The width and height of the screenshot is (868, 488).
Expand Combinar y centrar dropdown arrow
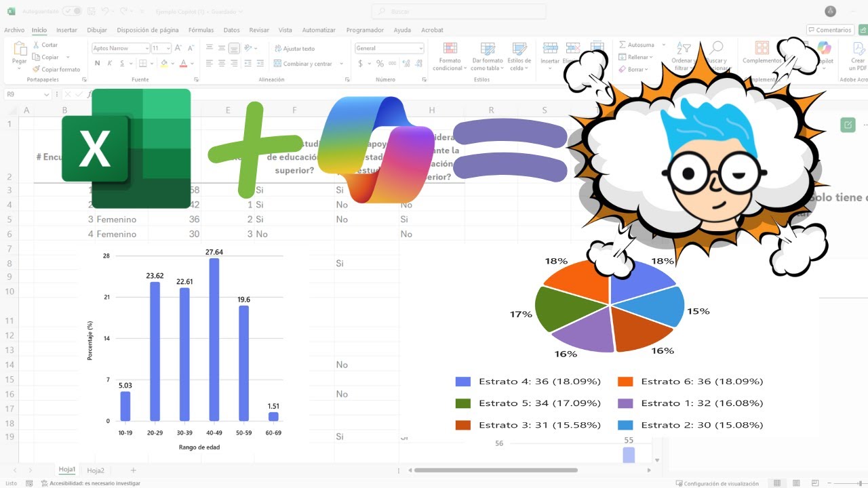(x=341, y=64)
